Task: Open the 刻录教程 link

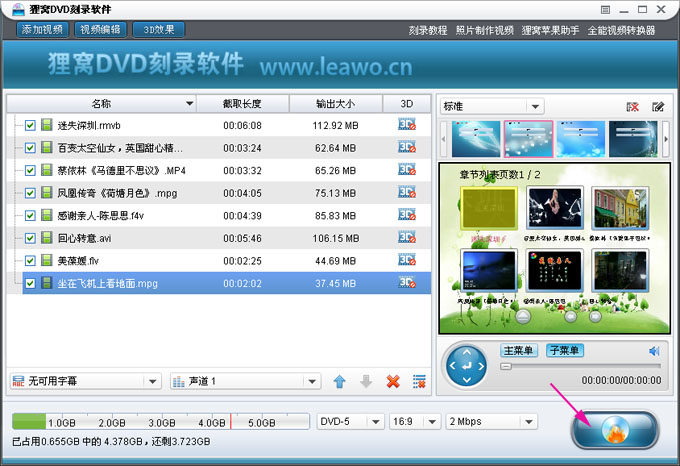Action: click(428, 30)
